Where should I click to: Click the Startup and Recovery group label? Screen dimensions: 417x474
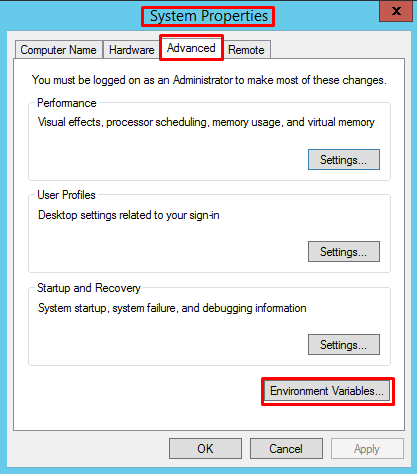89,288
